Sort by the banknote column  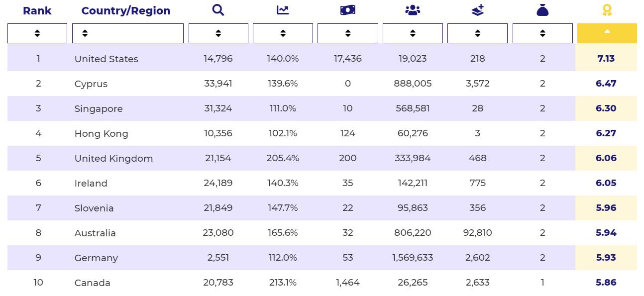(x=348, y=33)
